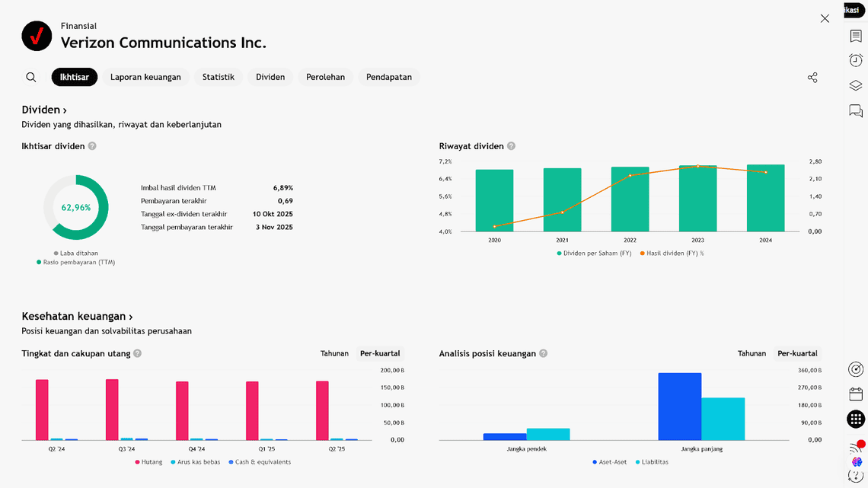This screenshot has width=868, height=488.
Task: Open the alerts clock icon
Action: (856, 61)
